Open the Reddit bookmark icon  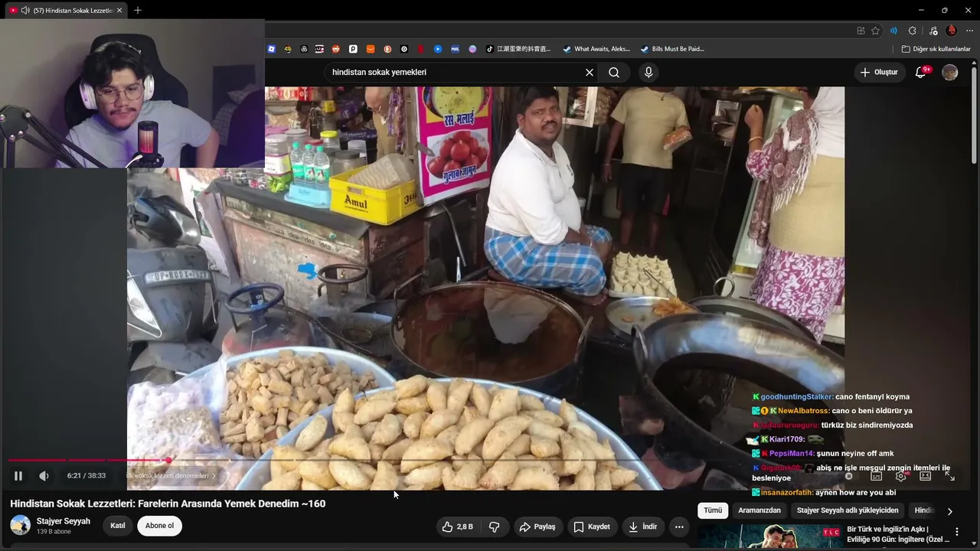(336, 49)
